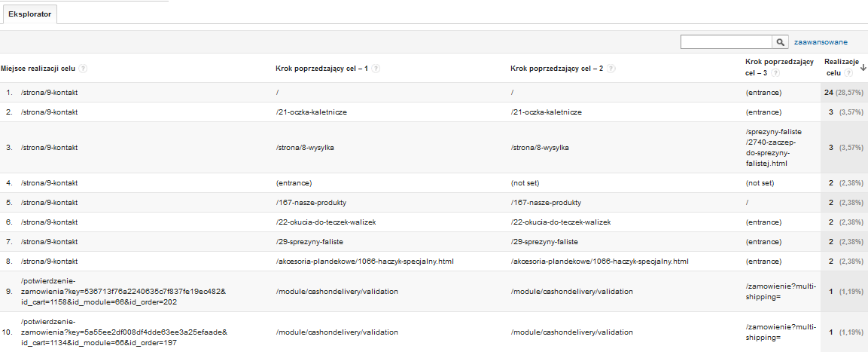This screenshot has height=352, width=868.
Task: Click /167-nasze-produkty in row 5 step 2
Action: [546, 203]
